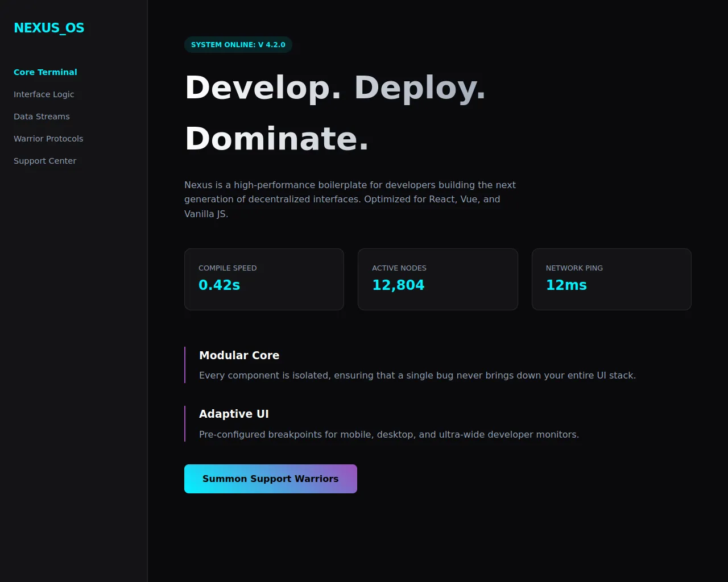Select the 0.42s compile speed value
Image resolution: width=728 pixels, height=582 pixels.
point(219,285)
